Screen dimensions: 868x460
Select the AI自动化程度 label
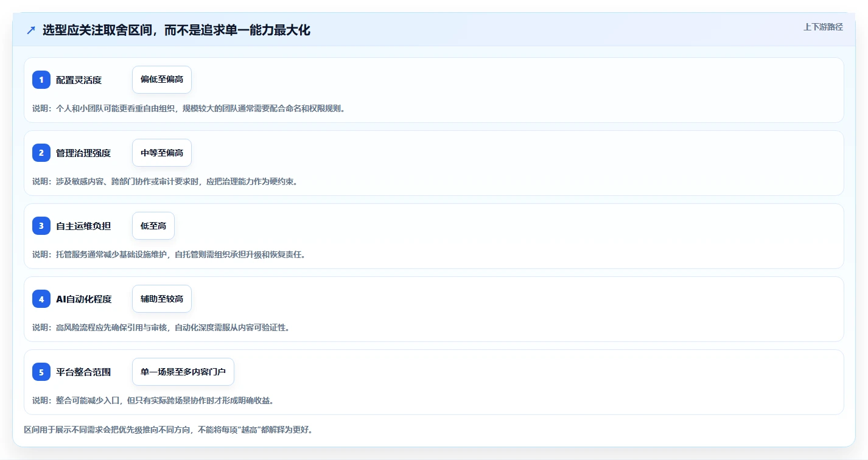click(84, 299)
